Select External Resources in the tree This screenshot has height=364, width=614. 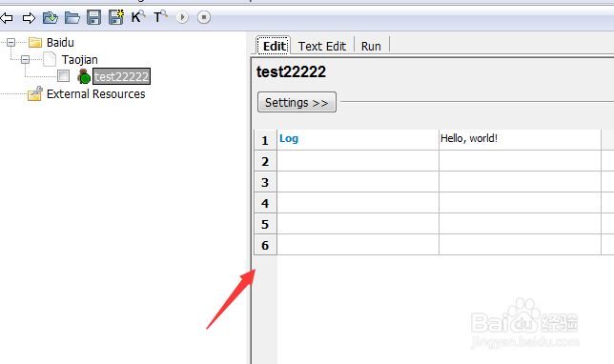tap(96, 94)
